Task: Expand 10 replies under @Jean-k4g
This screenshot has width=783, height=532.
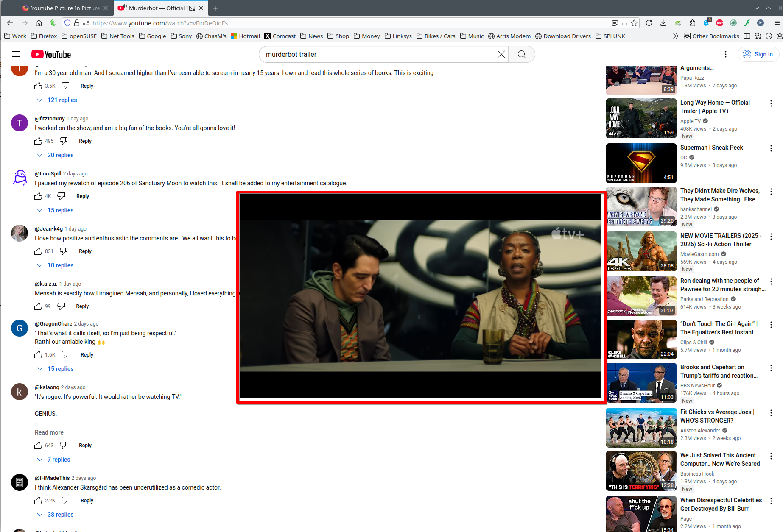Action: (x=56, y=265)
